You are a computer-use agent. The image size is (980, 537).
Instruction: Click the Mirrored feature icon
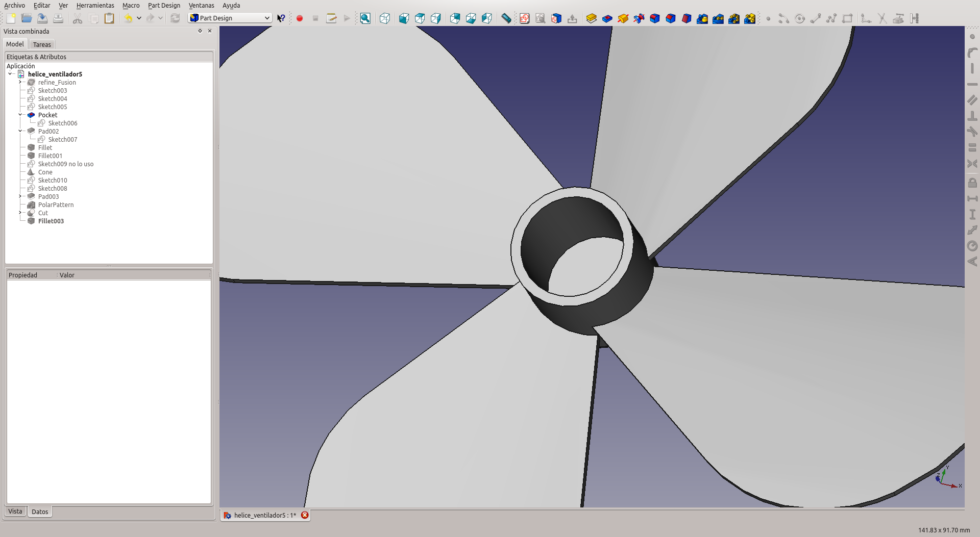[x=702, y=18]
